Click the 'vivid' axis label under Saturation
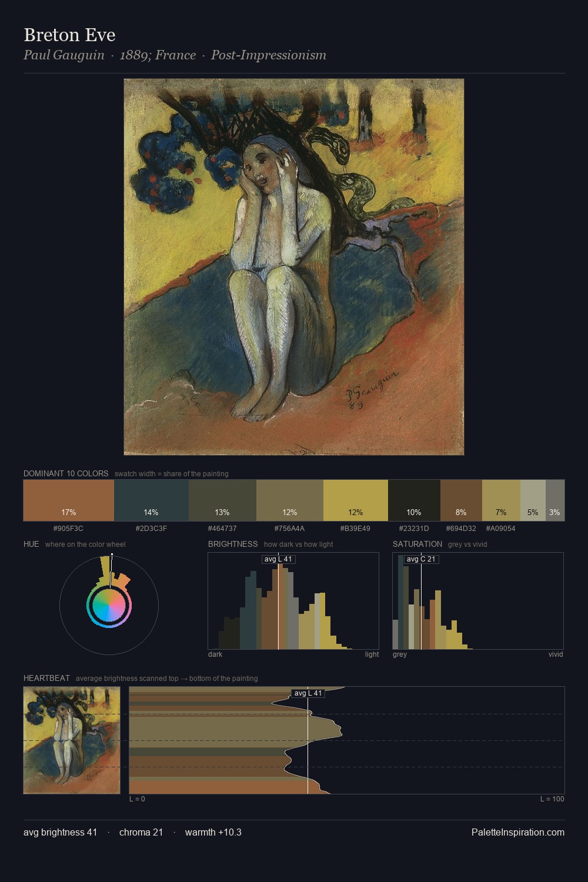588x882 pixels. point(556,654)
